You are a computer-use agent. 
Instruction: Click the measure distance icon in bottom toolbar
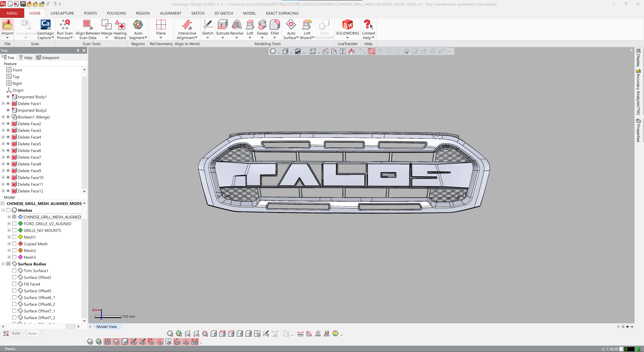[x=301, y=334]
